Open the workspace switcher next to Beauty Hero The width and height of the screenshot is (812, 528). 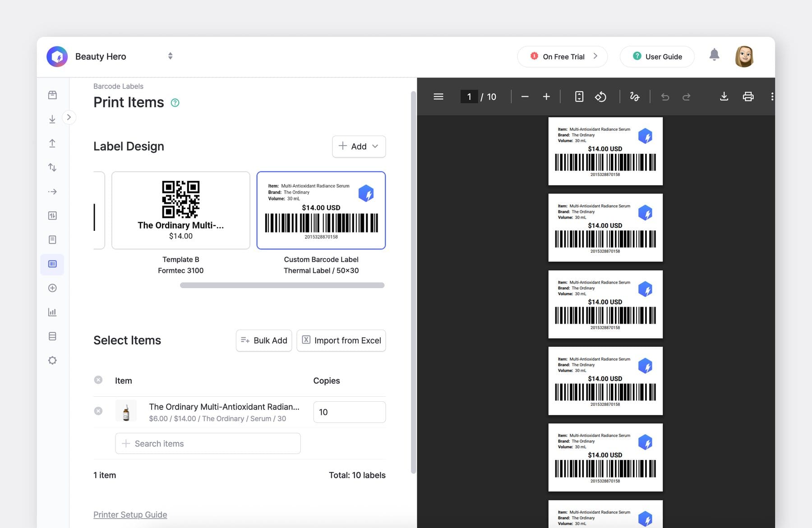point(170,56)
